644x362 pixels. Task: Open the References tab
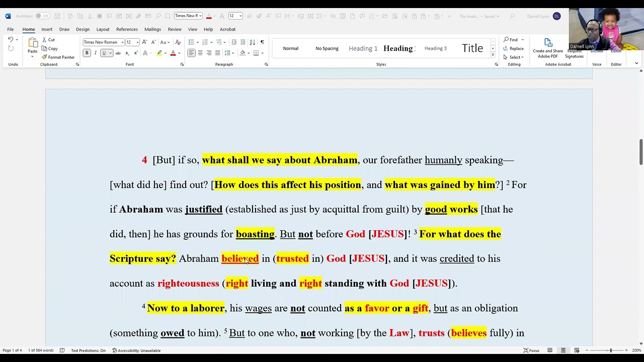click(x=127, y=29)
